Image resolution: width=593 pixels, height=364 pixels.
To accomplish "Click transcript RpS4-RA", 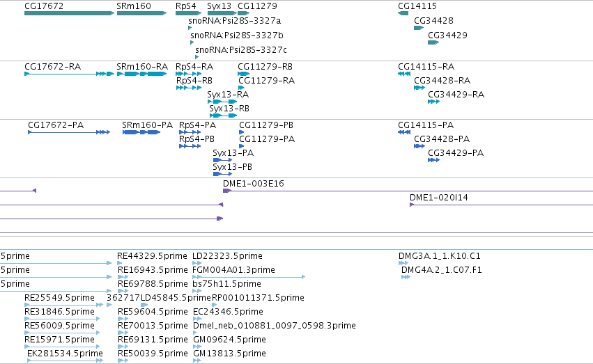I will pos(194,67).
